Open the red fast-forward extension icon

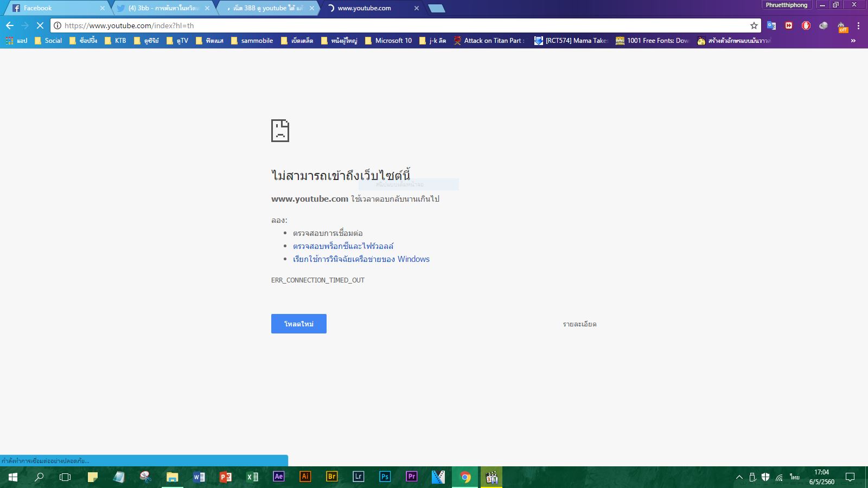click(x=789, y=25)
